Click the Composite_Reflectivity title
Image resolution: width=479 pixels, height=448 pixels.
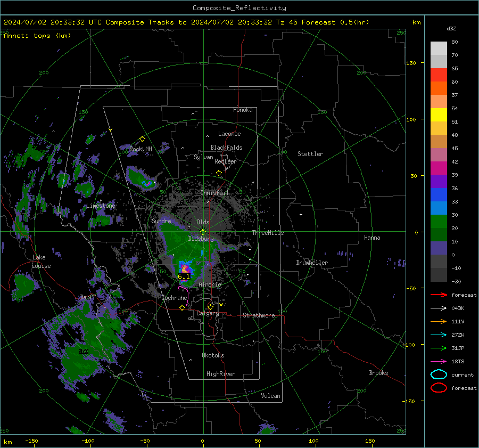click(240, 8)
